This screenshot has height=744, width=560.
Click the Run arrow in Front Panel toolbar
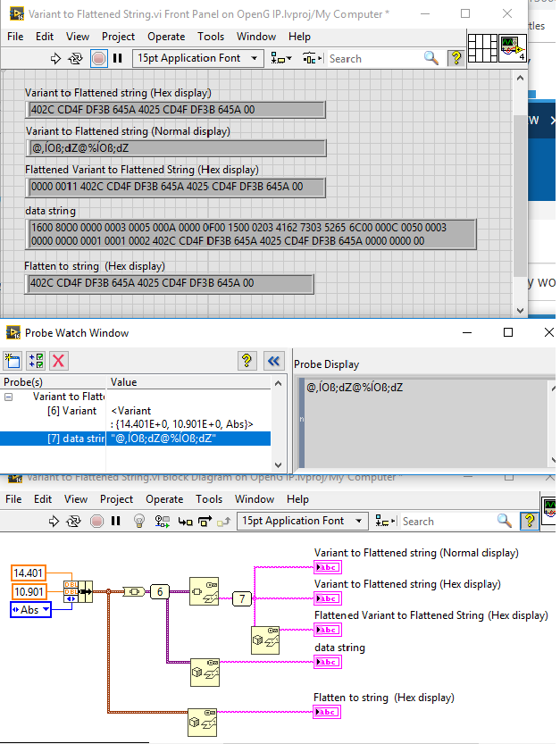coord(55,59)
